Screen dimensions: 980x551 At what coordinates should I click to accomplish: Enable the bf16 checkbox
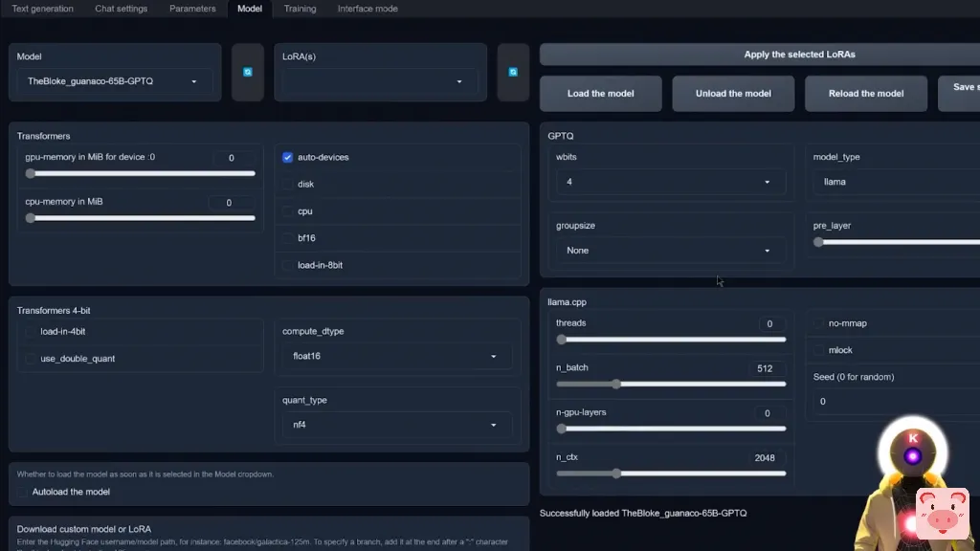[x=288, y=238]
